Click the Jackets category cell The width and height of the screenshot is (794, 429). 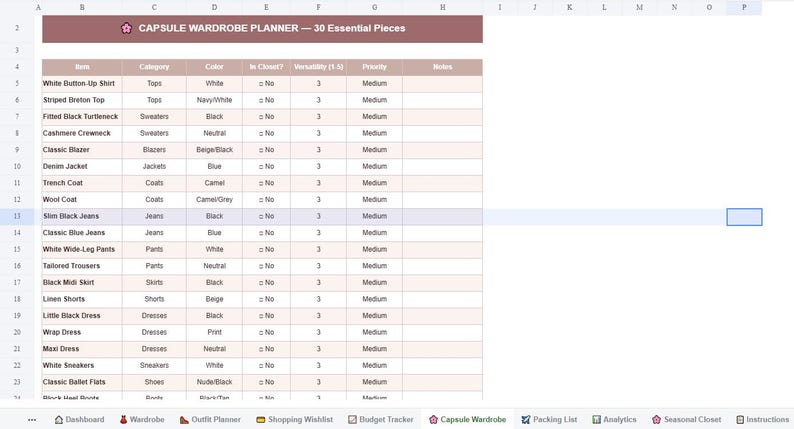pos(154,167)
